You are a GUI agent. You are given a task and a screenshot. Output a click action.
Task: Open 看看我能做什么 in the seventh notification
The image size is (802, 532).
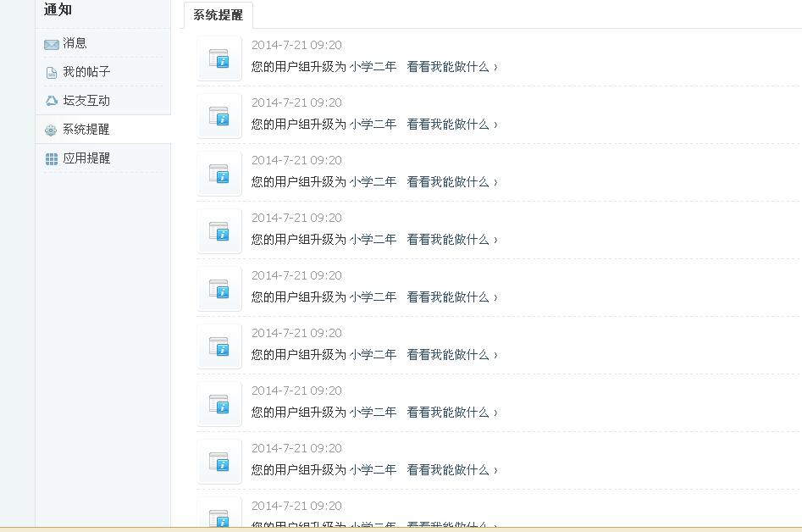(x=452, y=413)
